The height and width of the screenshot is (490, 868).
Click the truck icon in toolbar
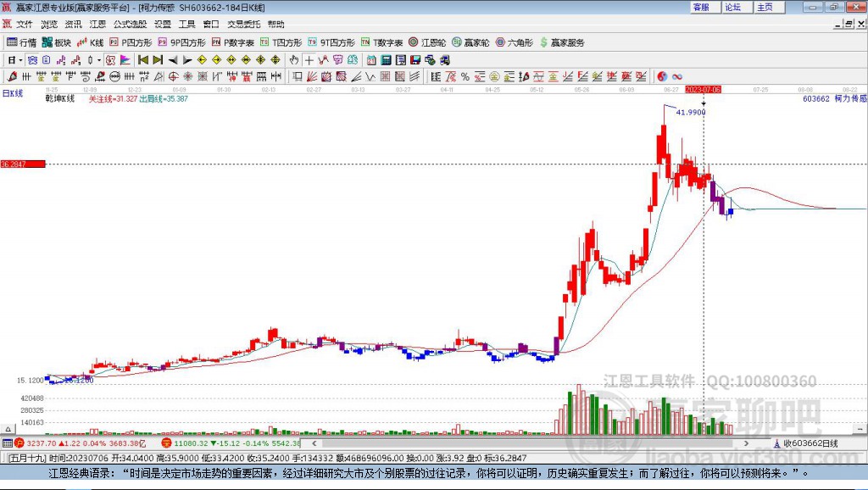pyautogui.click(x=444, y=60)
